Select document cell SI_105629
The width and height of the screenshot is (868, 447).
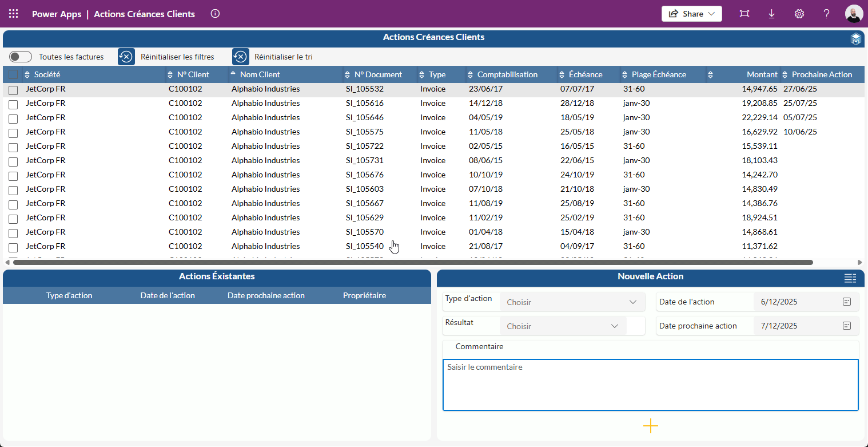(365, 217)
